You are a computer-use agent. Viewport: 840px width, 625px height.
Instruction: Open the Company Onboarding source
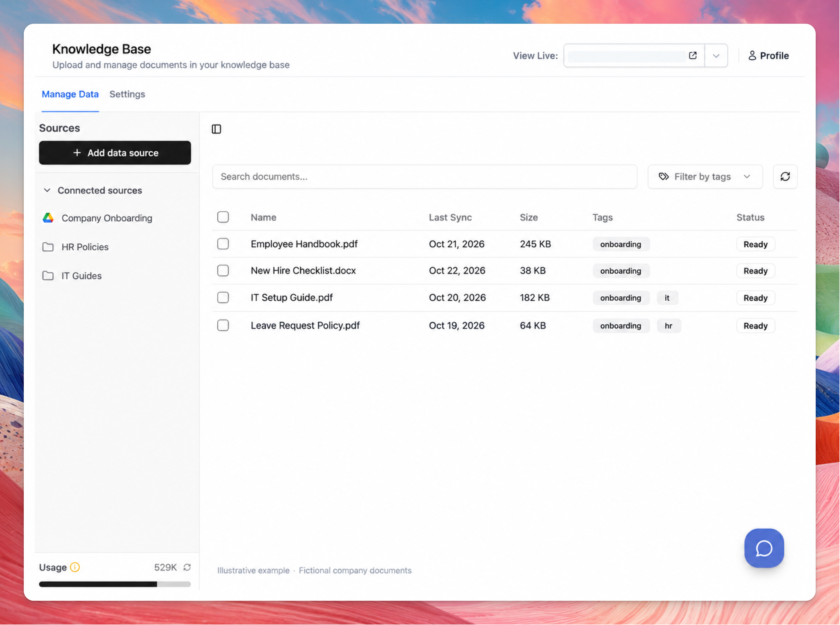point(107,218)
